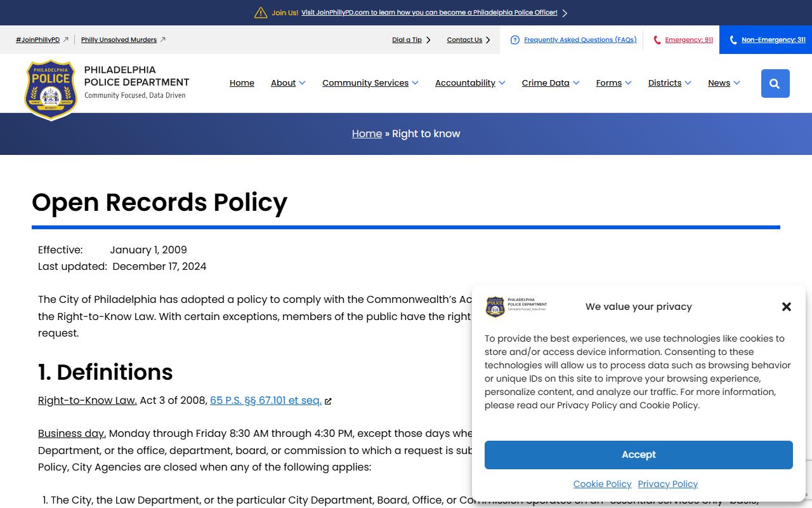Open the Cookie Policy link
Image resolution: width=812 pixels, height=508 pixels.
click(x=602, y=484)
